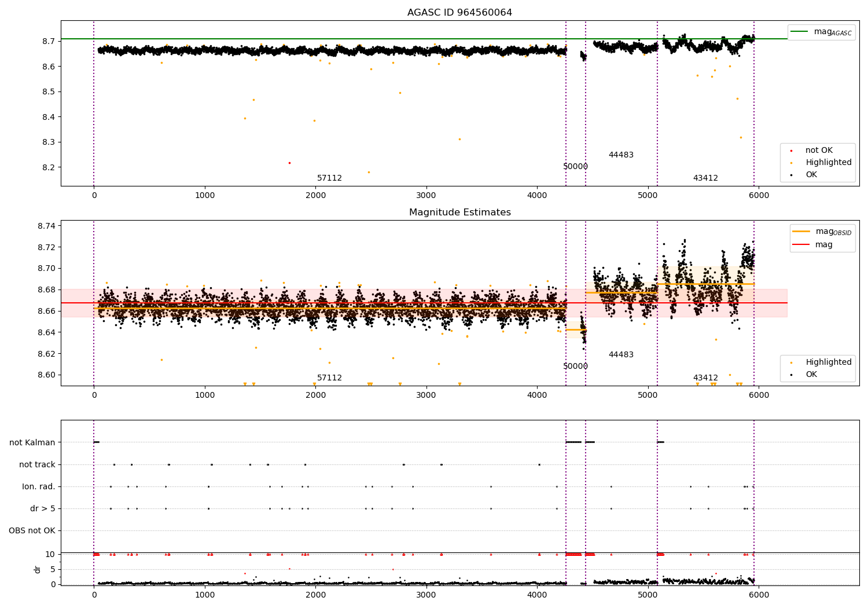Click the 'AGASC ID 964560064' plot title

(x=459, y=13)
